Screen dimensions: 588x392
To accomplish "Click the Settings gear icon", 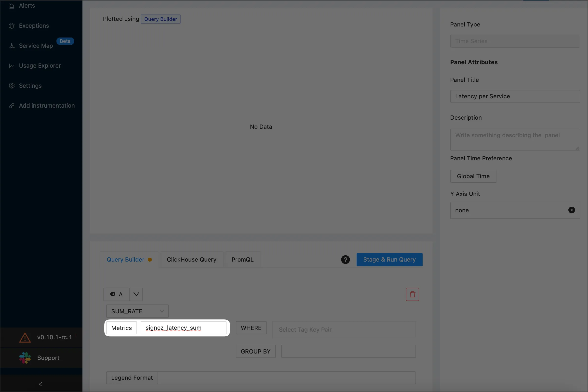I will (x=12, y=86).
